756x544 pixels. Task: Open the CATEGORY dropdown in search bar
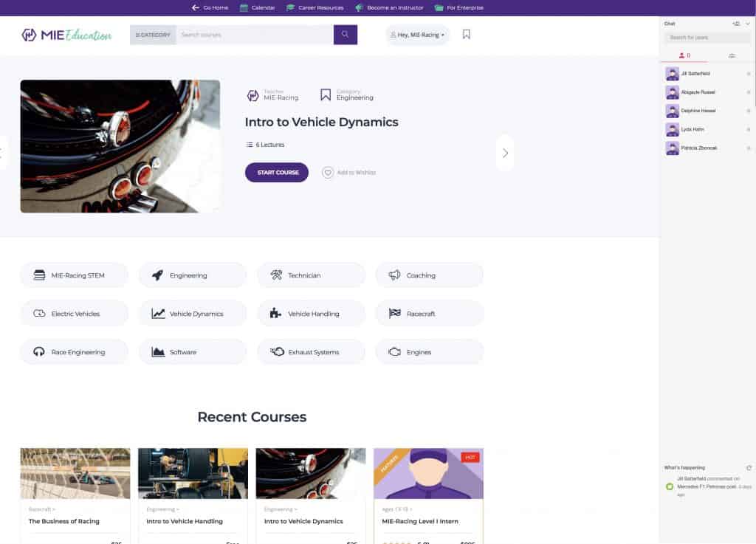click(153, 35)
